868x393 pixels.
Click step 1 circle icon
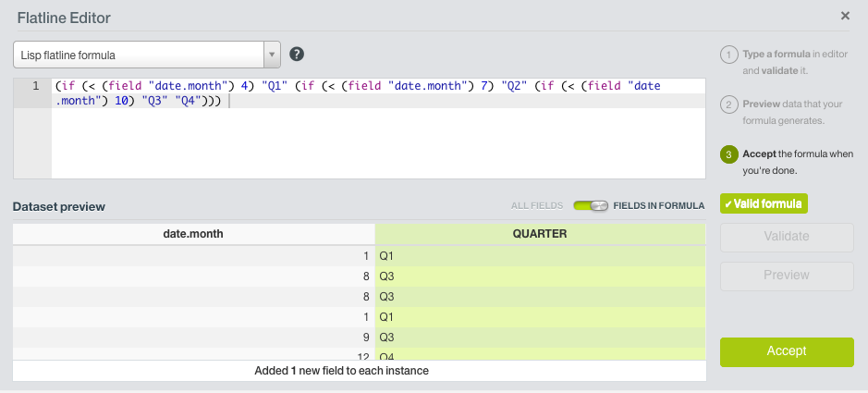click(x=729, y=55)
